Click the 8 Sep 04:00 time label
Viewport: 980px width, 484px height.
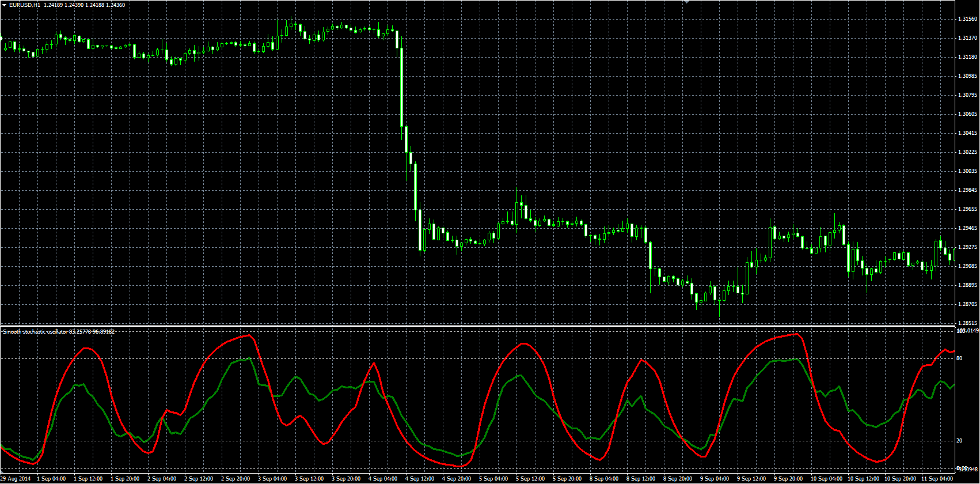click(604, 479)
